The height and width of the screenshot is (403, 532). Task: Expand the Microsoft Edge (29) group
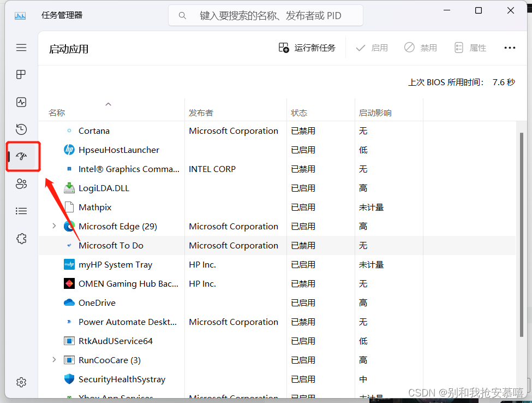(x=54, y=226)
